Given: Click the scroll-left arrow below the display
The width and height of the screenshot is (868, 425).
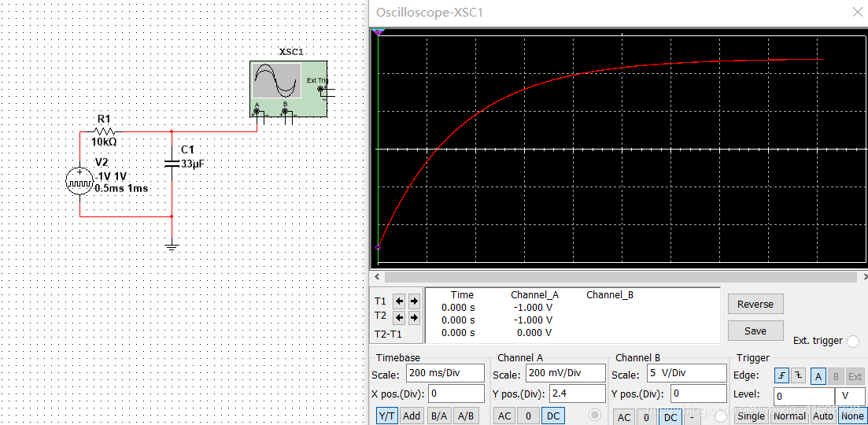Looking at the screenshot, I should pyautogui.click(x=378, y=277).
